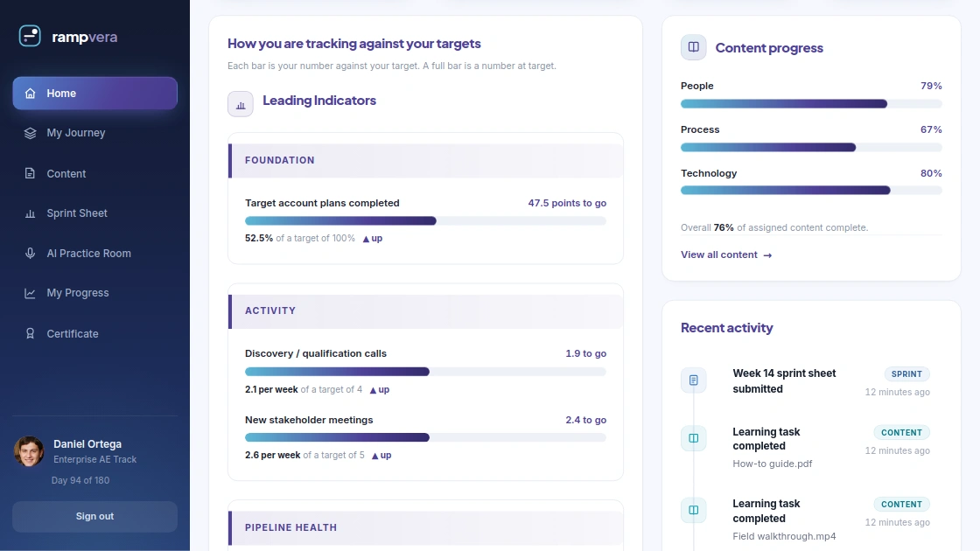Image resolution: width=980 pixels, height=551 pixels.
Task: Click the My Journey layers icon
Action: [x=30, y=133]
